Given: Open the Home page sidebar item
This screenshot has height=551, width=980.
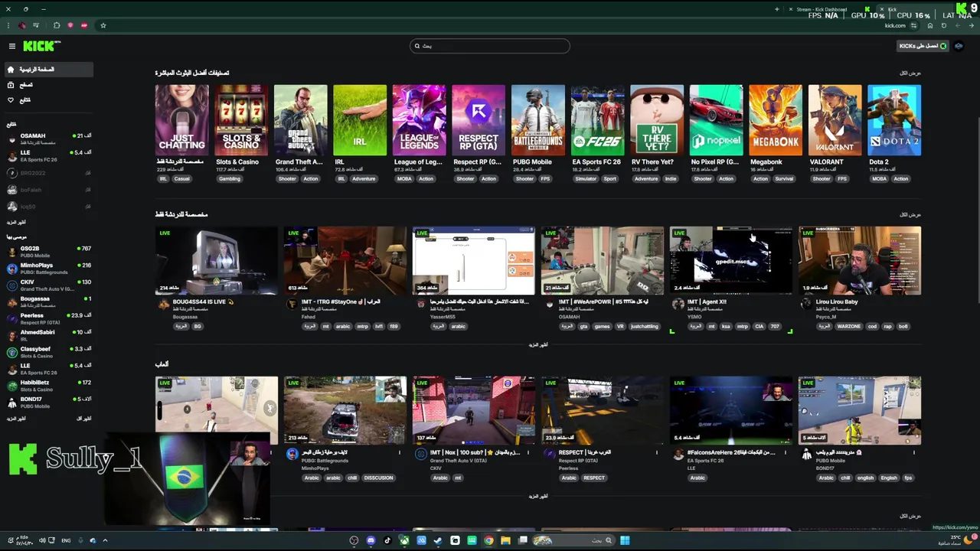Looking at the screenshot, I should [x=47, y=70].
